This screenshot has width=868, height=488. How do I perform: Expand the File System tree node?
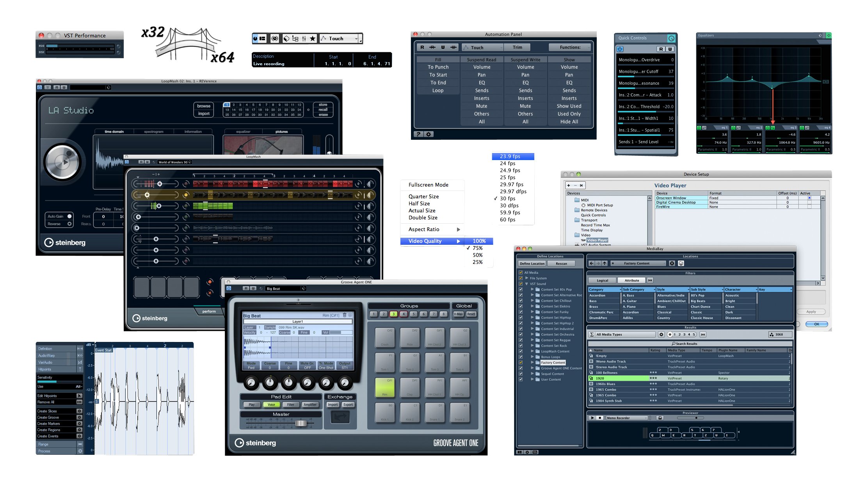(x=526, y=278)
